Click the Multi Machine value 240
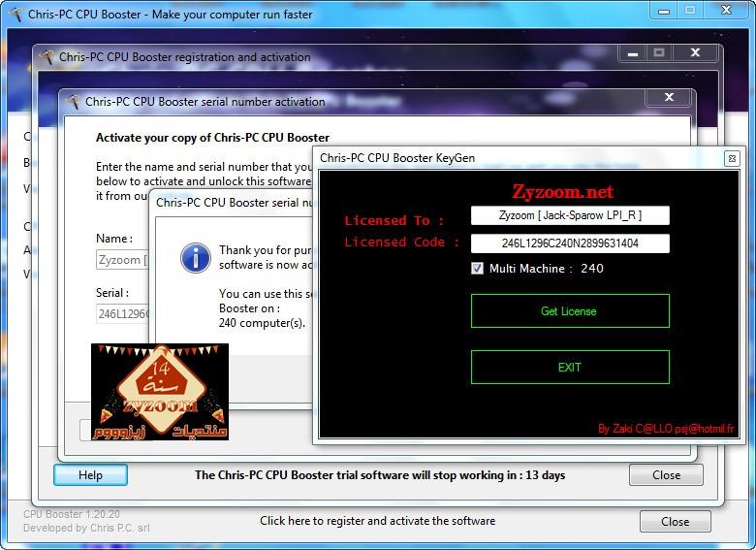This screenshot has height=550, width=756. pos(591,269)
